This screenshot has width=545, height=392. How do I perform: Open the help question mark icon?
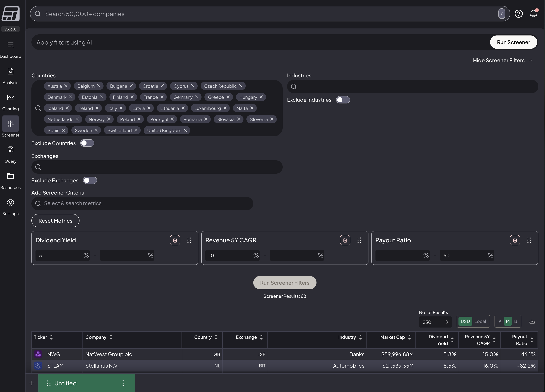pyautogui.click(x=519, y=14)
